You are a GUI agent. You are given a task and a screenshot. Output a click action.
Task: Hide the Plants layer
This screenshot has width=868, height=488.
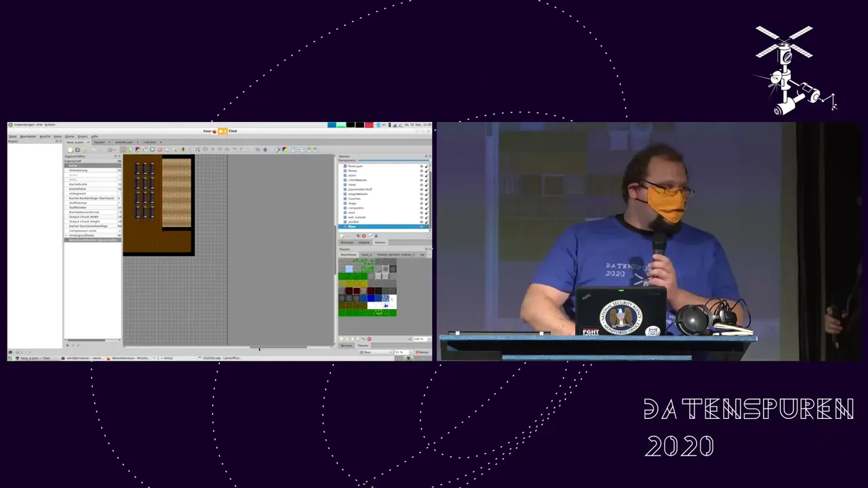(421, 171)
